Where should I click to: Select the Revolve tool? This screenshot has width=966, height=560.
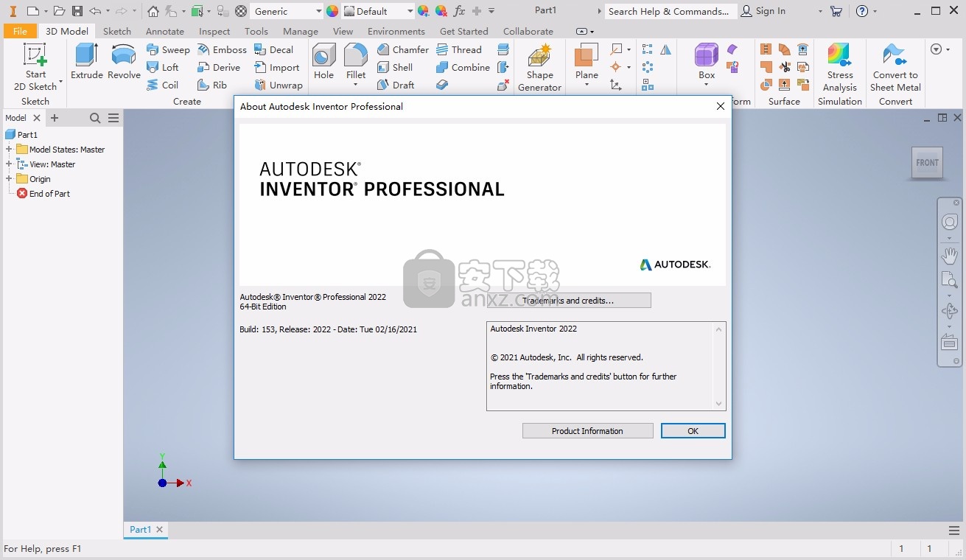coord(124,61)
